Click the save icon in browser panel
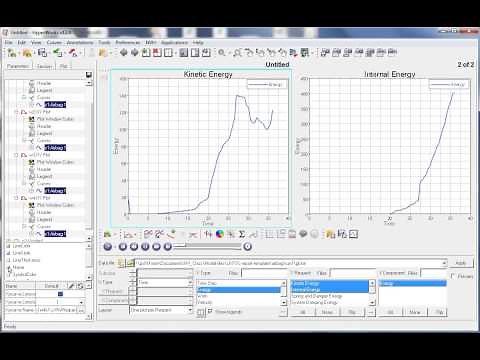The width and height of the screenshot is (480, 360). (x=88, y=75)
